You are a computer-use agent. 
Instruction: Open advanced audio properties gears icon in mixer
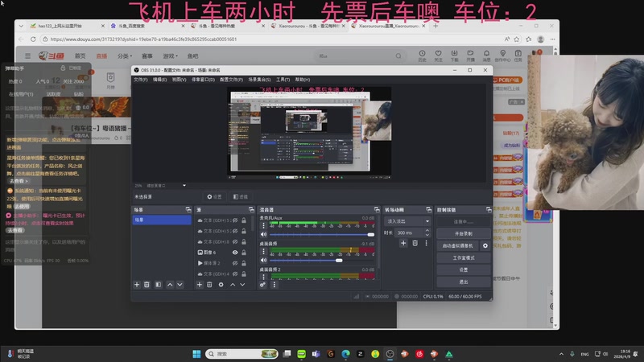pos(263,285)
